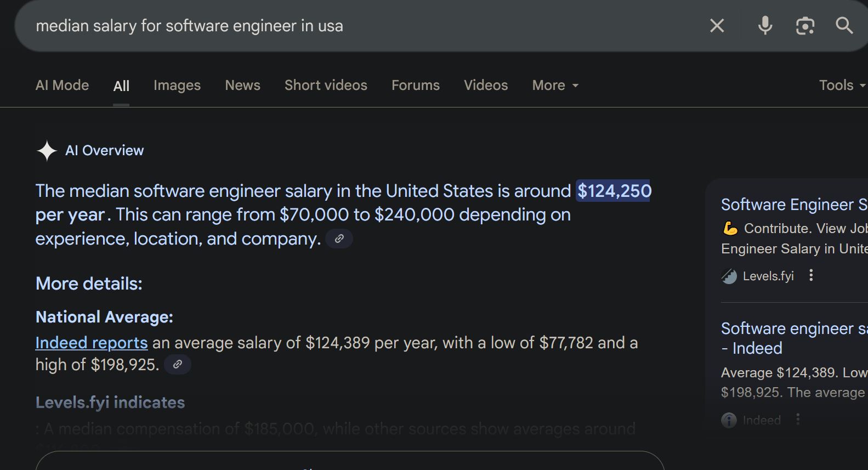Open the Tools dropdown
This screenshot has width=868, height=470.
(842, 85)
